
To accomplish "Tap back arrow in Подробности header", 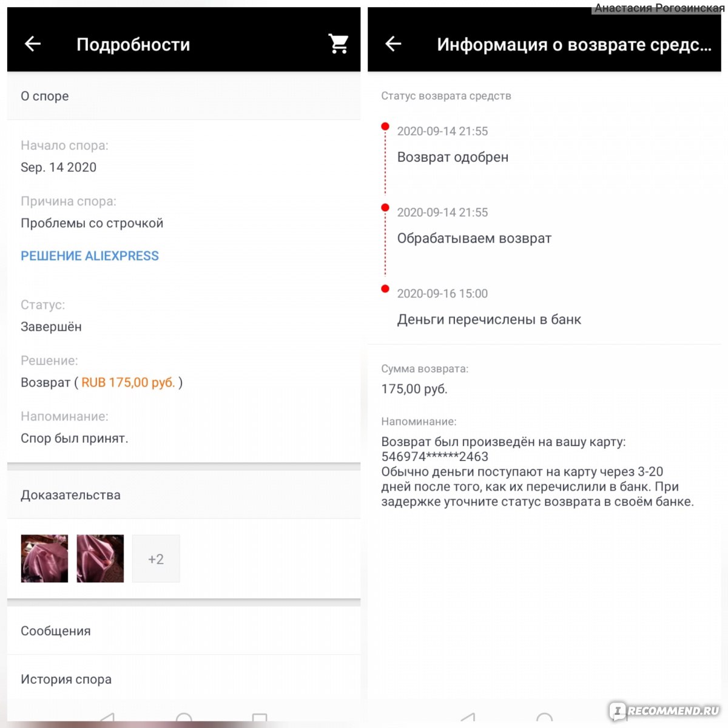I will pos(32,44).
